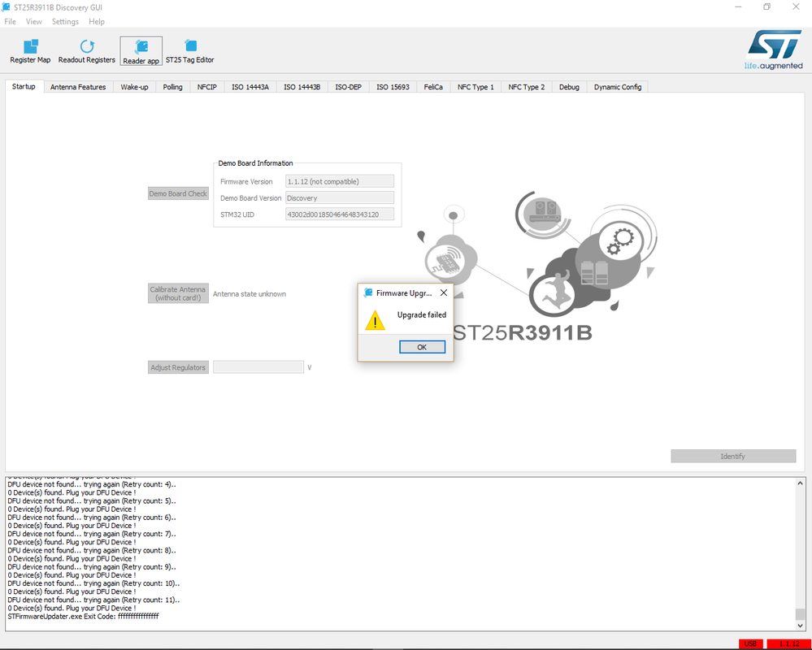The height and width of the screenshot is (650, 812).
Task: Click the Firmware Version field
Action: coord(340,181)
